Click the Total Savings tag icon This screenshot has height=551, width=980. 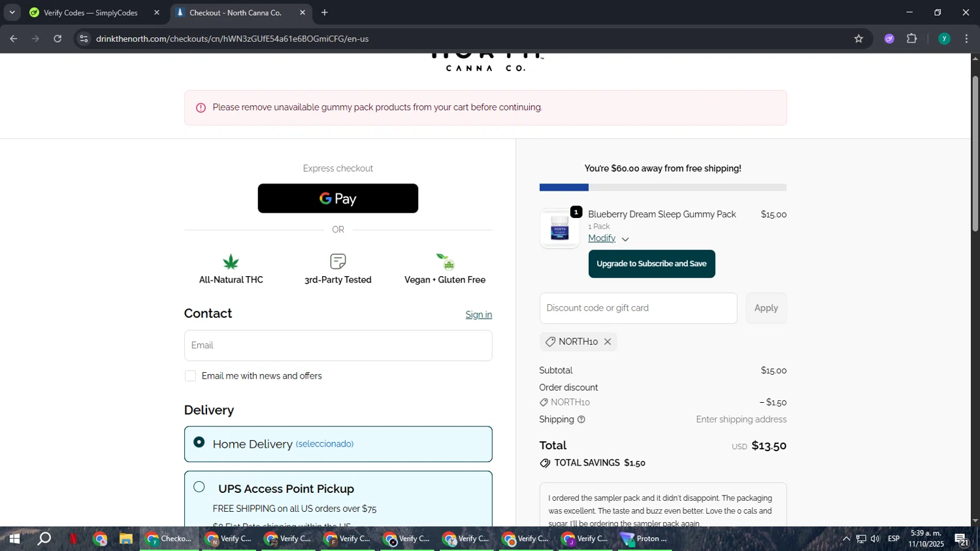(545, 463)
